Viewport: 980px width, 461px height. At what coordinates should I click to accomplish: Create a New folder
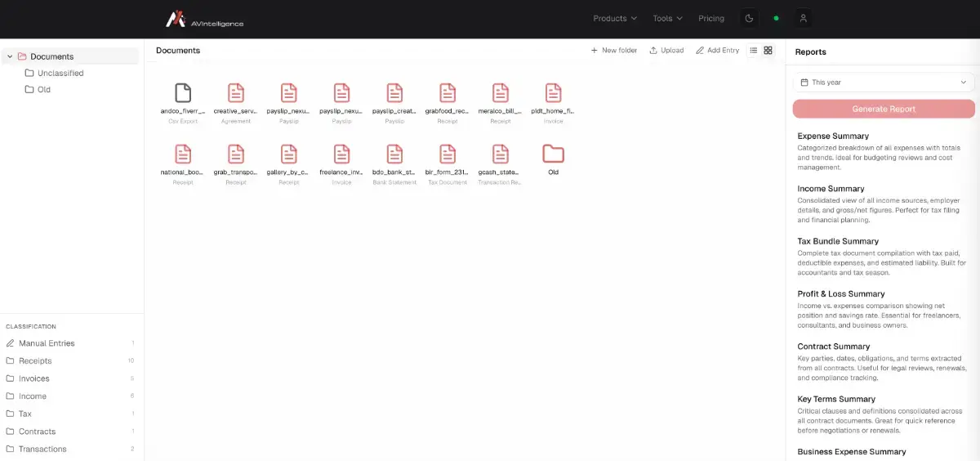tap(614, 51)
